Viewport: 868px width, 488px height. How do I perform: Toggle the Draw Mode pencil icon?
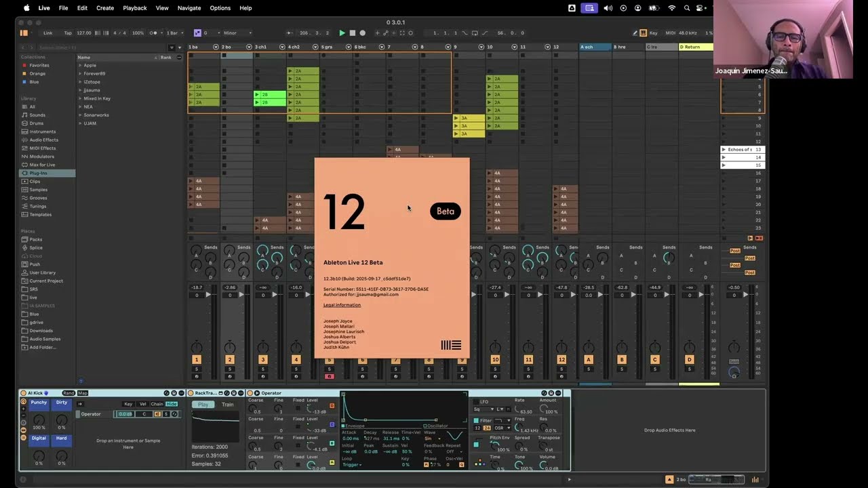pos(635,33)
